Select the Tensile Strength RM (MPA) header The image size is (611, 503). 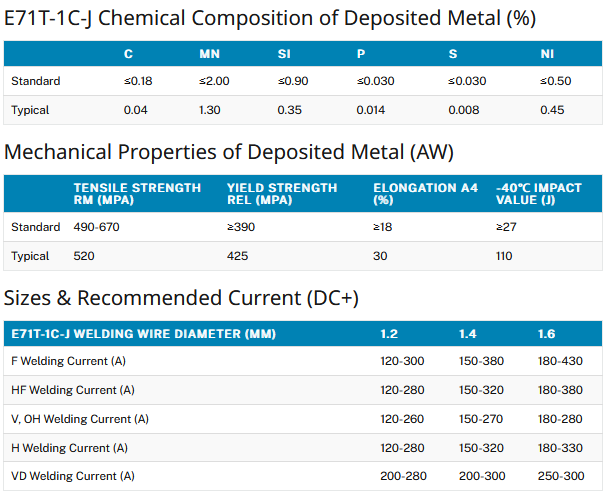[x=137, y=194]
